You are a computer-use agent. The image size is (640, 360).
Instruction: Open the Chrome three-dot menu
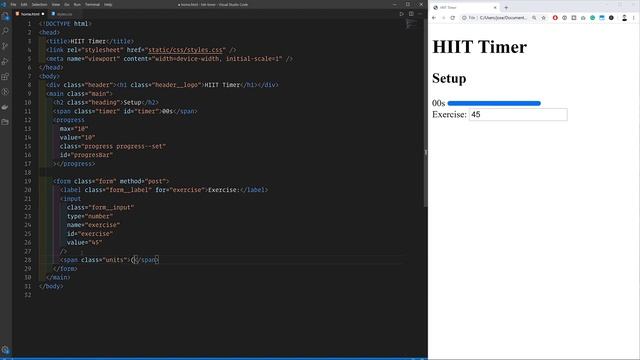[634, 18]
